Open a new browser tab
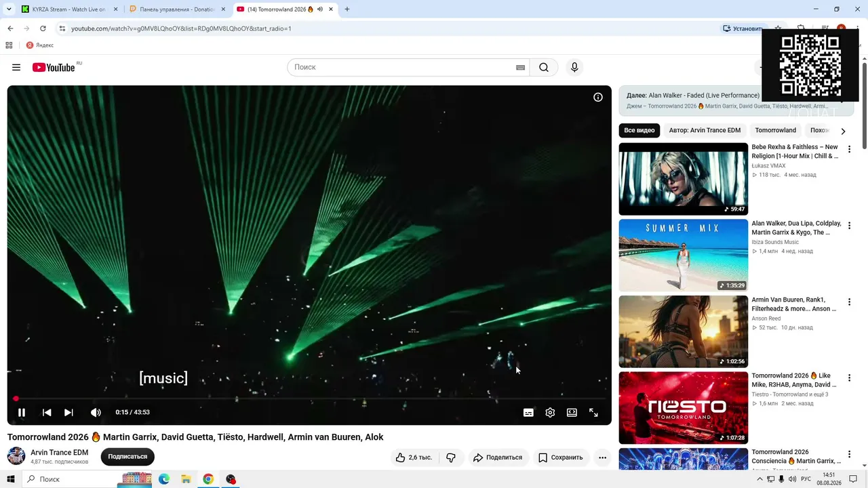868x488 pixels. (347, 9)
